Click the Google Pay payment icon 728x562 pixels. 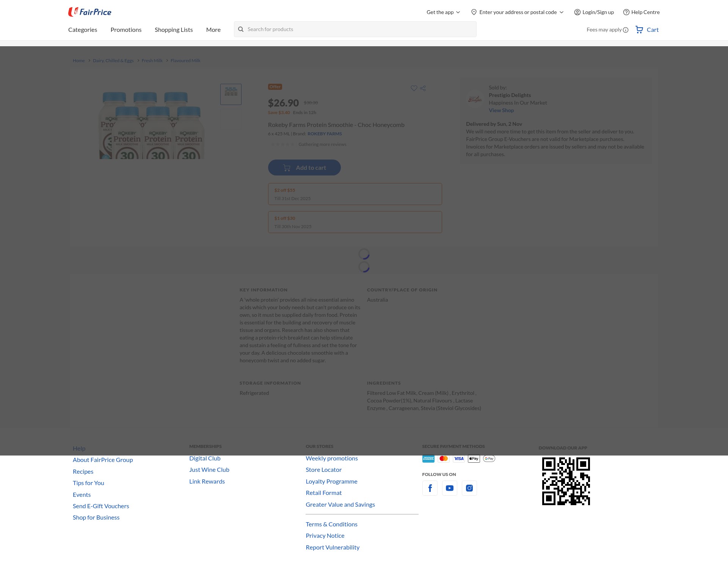tap(489, 459)
